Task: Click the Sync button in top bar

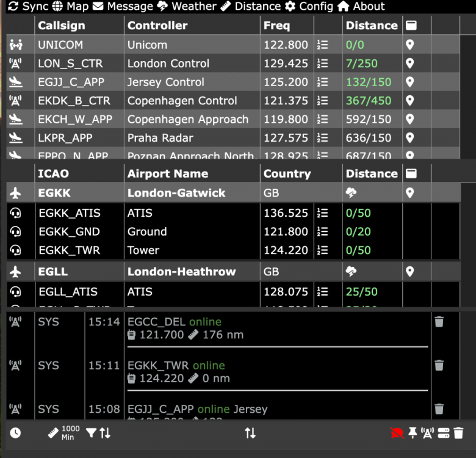Action: (x=26, y=7)
